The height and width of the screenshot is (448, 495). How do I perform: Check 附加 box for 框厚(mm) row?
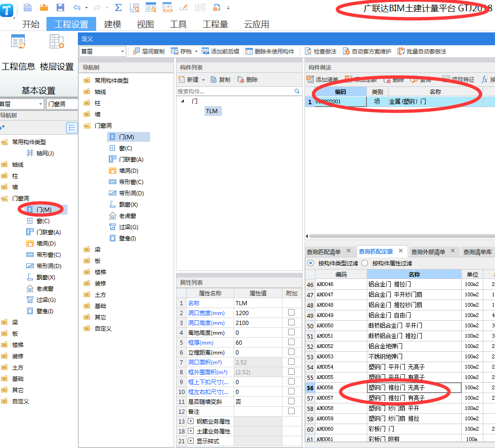point(291,342)
